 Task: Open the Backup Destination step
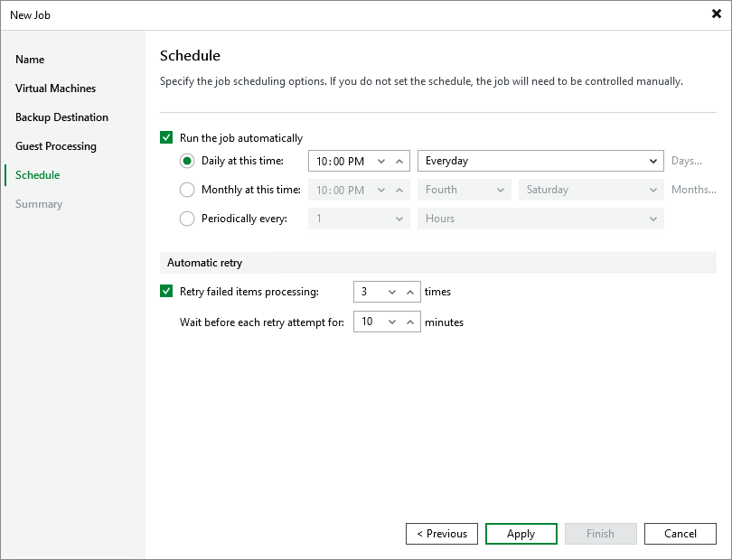[x=61, y=117]
